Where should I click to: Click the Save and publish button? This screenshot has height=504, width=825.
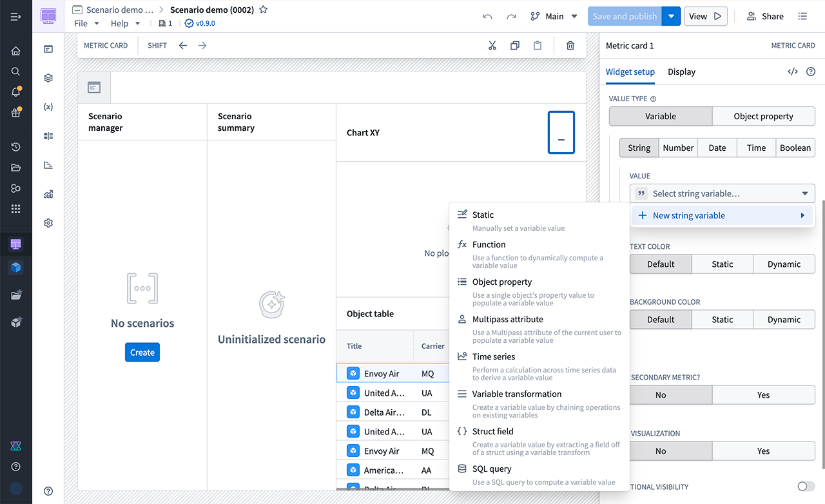(625, 16)
